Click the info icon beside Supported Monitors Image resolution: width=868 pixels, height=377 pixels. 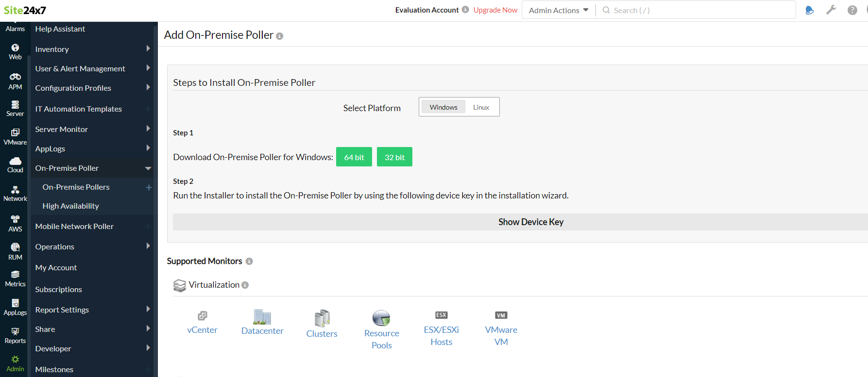pos(249,262)
